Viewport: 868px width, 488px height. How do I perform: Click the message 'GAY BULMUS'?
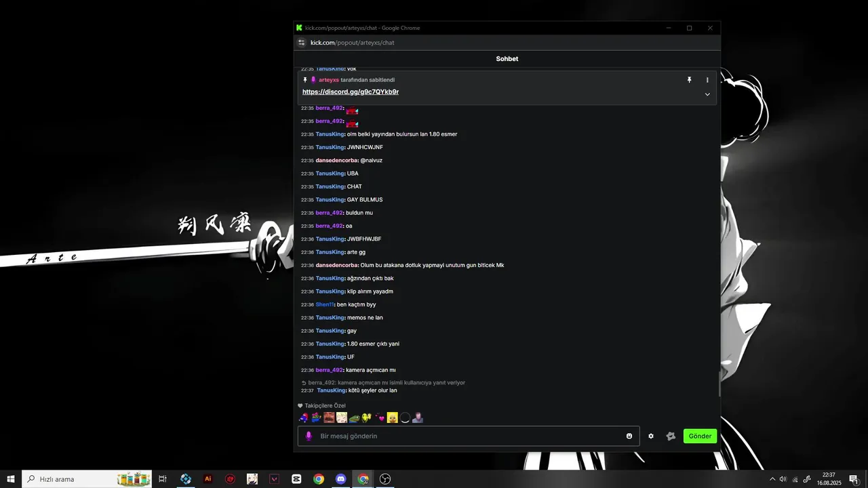tap(365, 200)
